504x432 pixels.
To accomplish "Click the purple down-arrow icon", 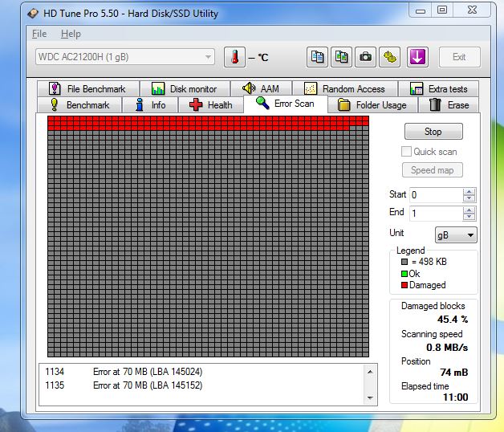I will (417, 57).
